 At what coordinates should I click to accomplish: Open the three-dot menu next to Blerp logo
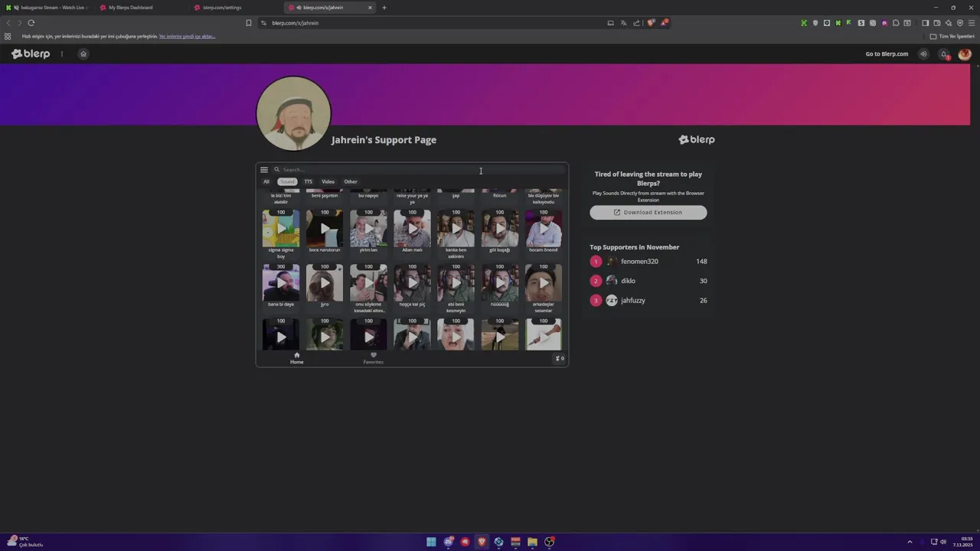click(62, 54)
